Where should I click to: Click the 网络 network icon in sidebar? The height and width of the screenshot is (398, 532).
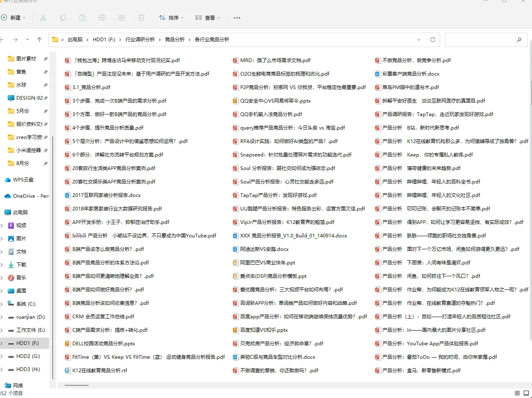[8, 385]
